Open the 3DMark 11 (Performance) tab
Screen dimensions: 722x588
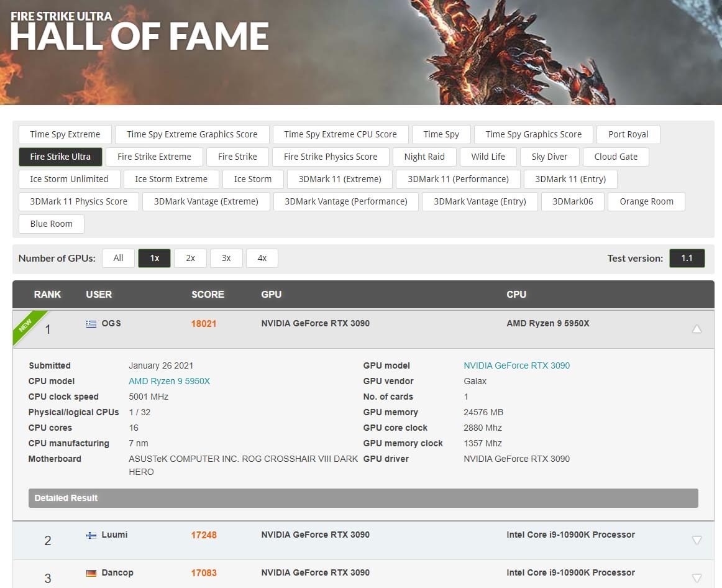tap(458, 179)
